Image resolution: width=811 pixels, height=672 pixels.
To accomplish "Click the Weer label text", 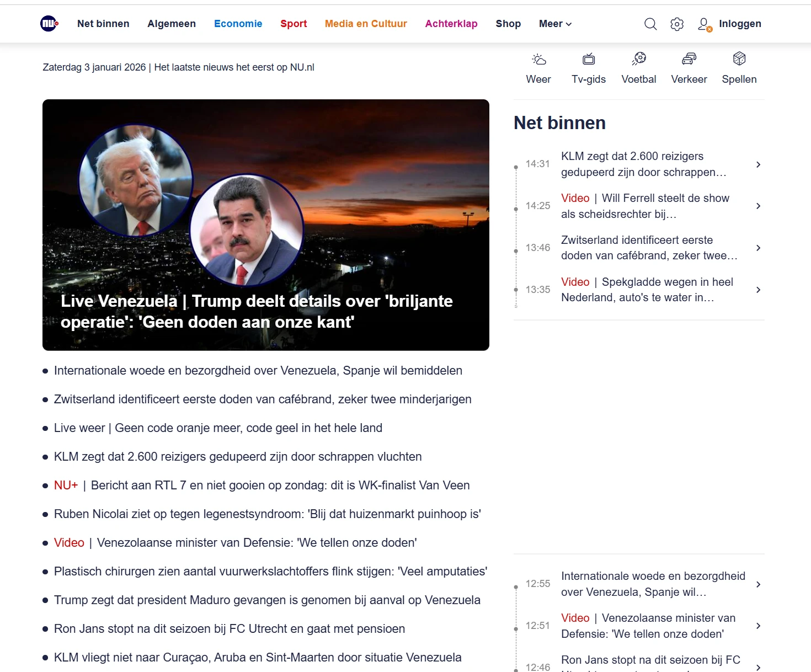I will [538, 79].
